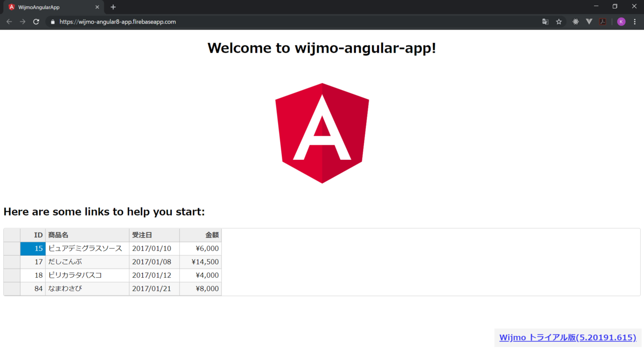Screen dimensions: 644x349
Task: Select row header of ID 84 row
Action: click(12, 288)
